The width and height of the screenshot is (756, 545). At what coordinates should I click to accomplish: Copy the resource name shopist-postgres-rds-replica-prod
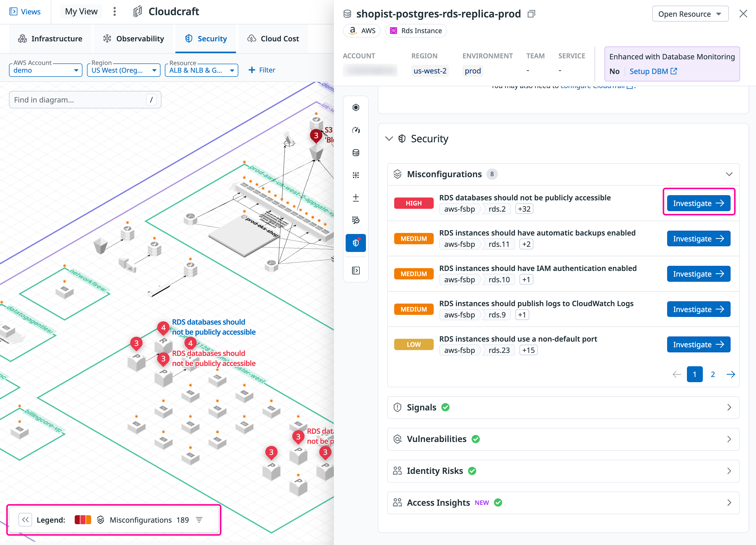(531, 14)
